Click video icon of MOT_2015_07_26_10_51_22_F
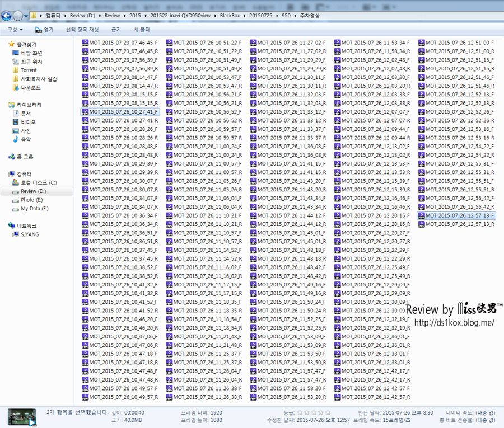Image resolution: width=504 pixels, height=428 pixels. click(169, 43)
